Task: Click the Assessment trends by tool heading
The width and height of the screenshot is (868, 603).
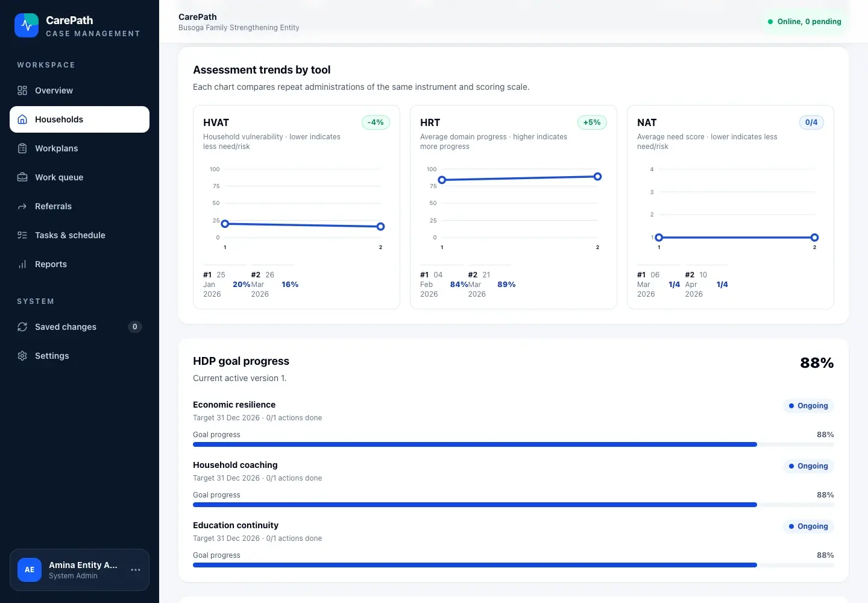Action: [262, 70]
